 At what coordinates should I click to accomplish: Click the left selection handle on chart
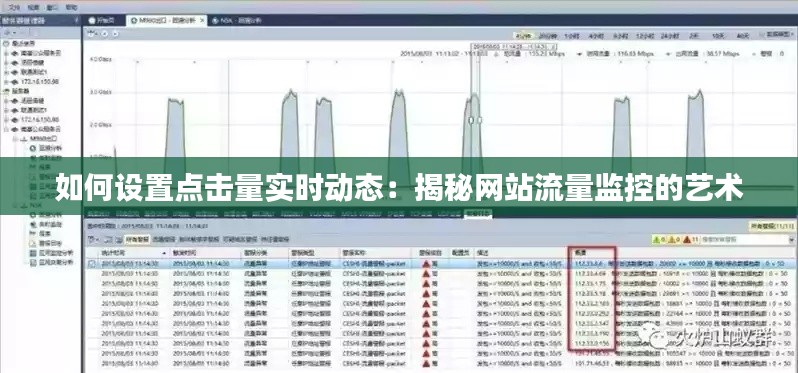pyautogui.click(x=471, y=121)
